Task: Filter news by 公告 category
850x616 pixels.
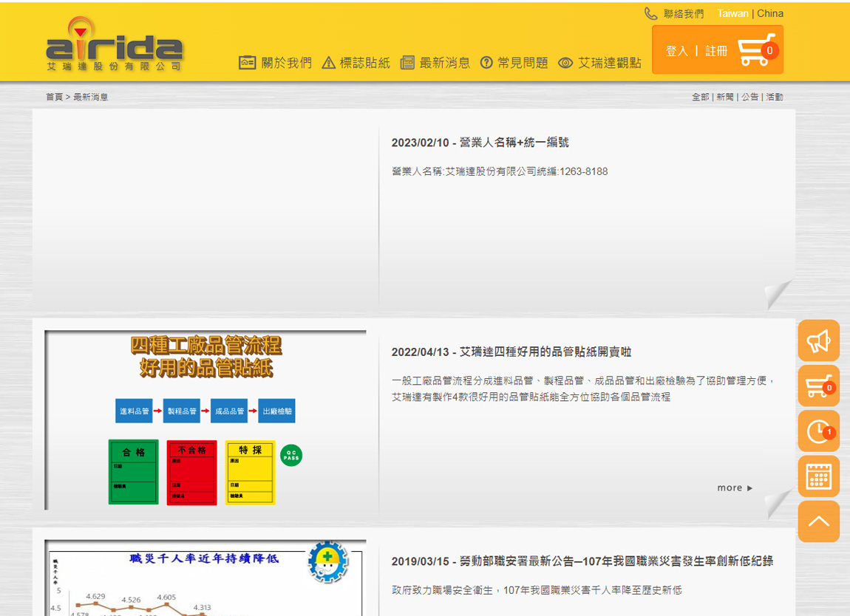Action: pos(749,97)
